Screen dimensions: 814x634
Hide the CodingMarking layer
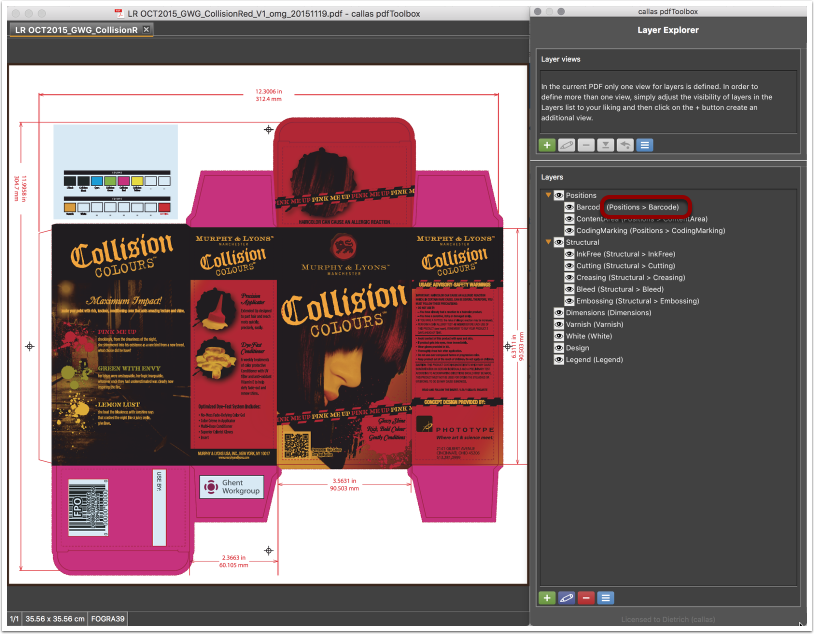click(x=569, y=231)
